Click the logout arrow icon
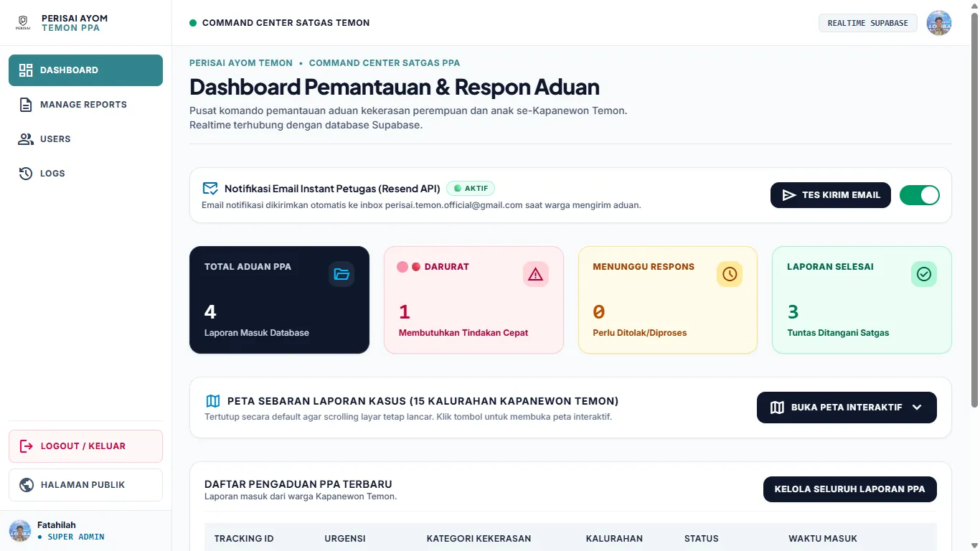 click(27, 446)
